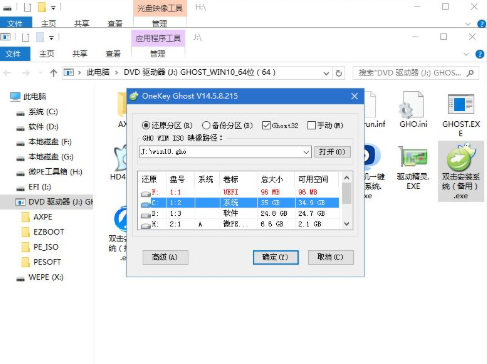The image size is (487, 364).
Task: Click the 此电脑 computer icon in sidebar
Action: tap(15, 97)
